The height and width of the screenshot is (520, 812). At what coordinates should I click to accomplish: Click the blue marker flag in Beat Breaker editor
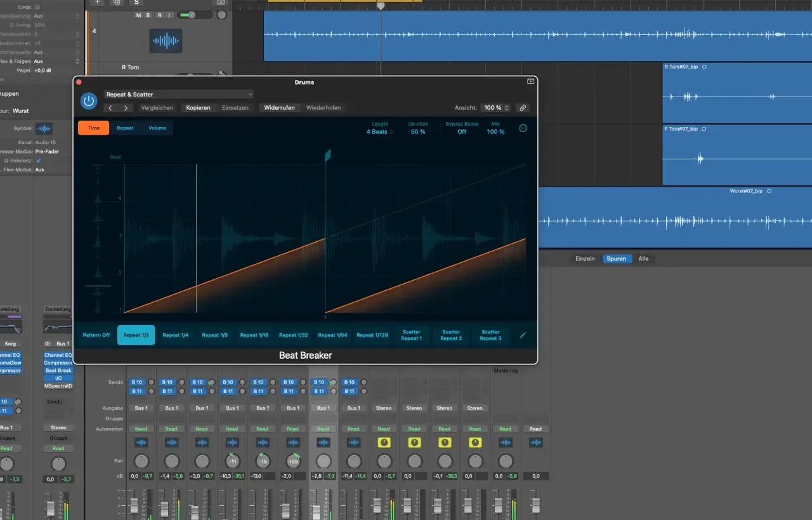click(x=328, y=156)
